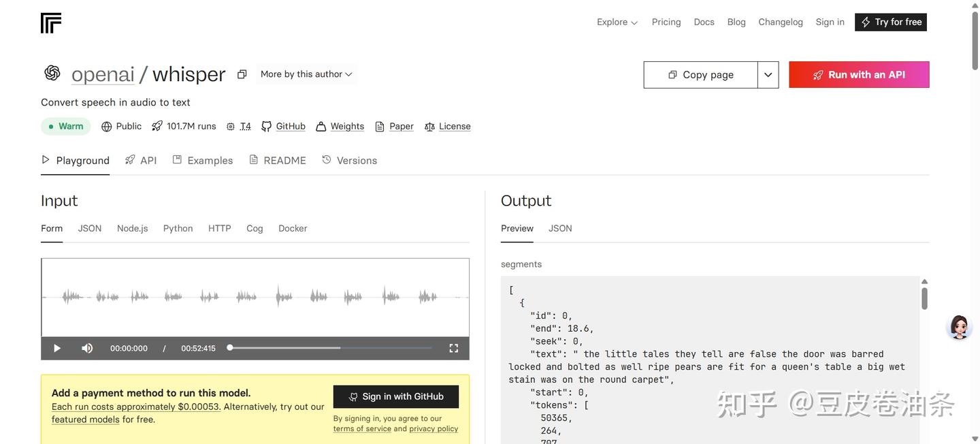This screenshot has width=980, height=444.
Task: Enter fullscreen on the audio player
Action: (x=454, y=348)
